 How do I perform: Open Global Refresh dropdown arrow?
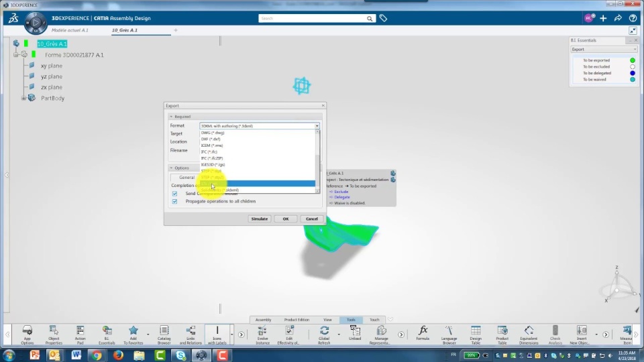point(339,335)
